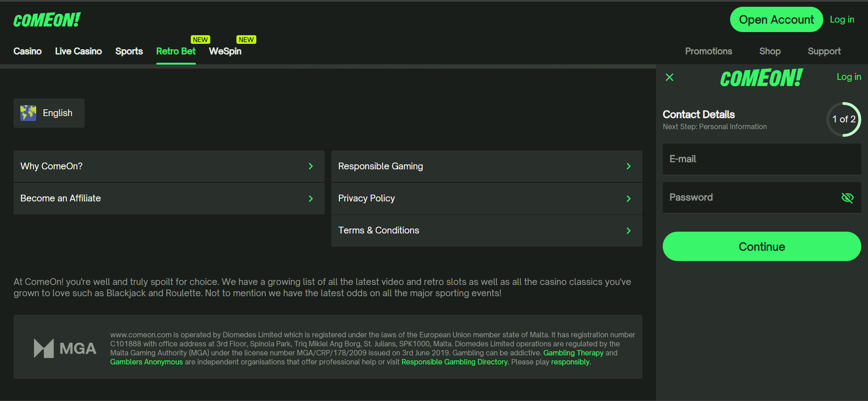Expand the Terms & Conditions chevron
The height and width of the screenshot is (401, 868).
tap(628, 231)
